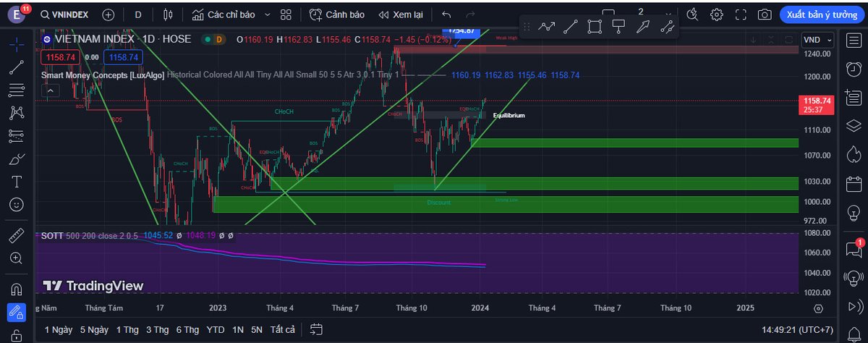Enter fullscreen mode
Viewport: 868px width, 343px height.
pyautogui.click(x=740, y=14)
